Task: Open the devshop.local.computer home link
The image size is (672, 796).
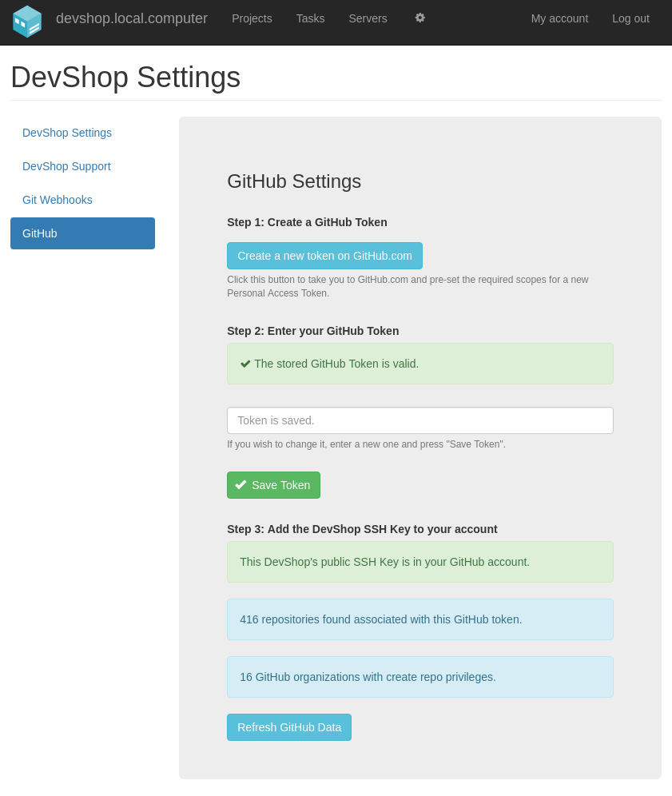Action: 132,18
